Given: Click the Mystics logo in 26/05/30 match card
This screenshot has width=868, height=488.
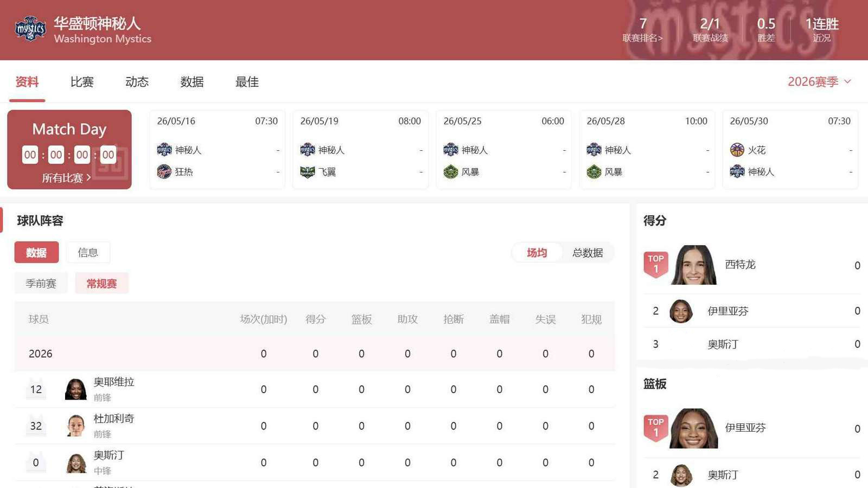Looking at the screenshot, I should pos(737,172).
